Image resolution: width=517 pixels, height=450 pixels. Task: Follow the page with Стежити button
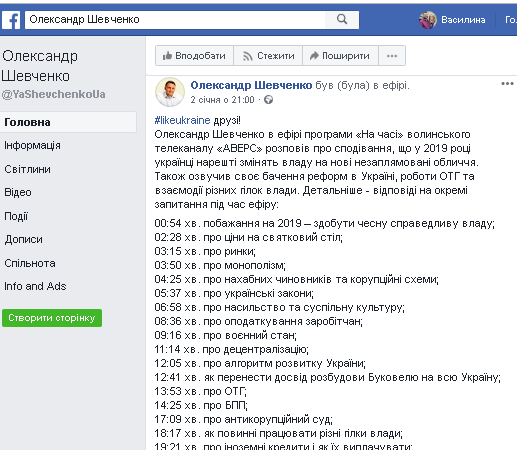pyautogui.click(x=268, y=56)
